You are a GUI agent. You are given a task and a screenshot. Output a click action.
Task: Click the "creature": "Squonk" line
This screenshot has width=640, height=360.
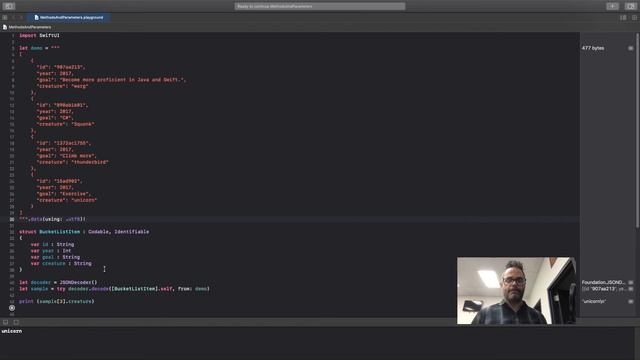click(x=66, y=124)
